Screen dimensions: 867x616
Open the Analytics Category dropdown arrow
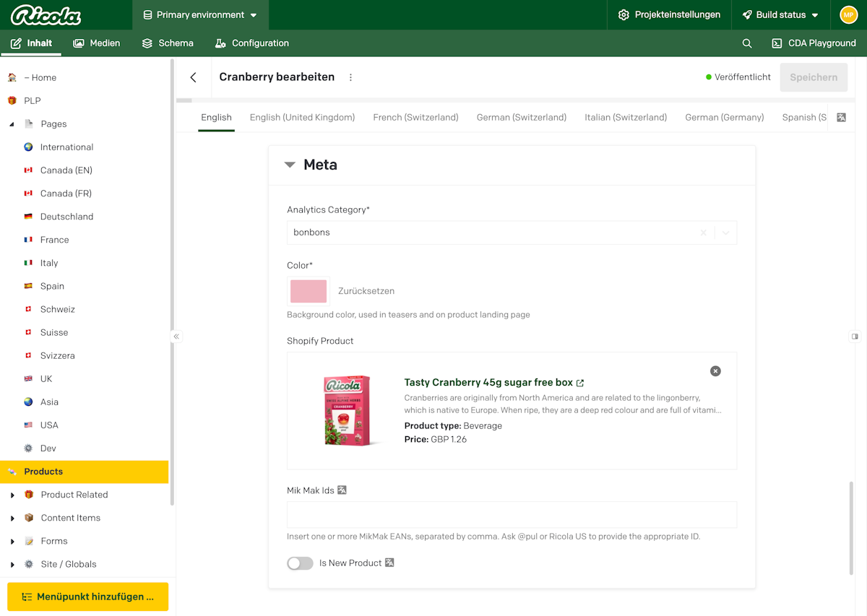tap(725, 233)
